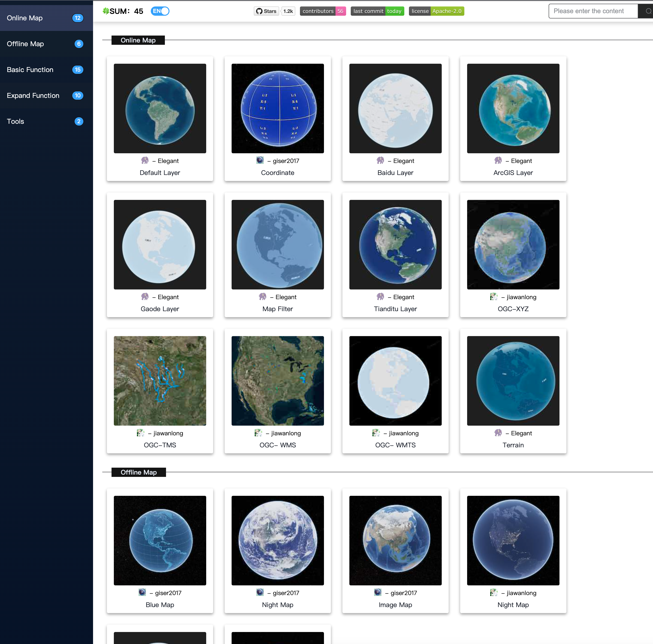Click the Offline Map section header
This screenshot has height=644, width=653.
139,472
